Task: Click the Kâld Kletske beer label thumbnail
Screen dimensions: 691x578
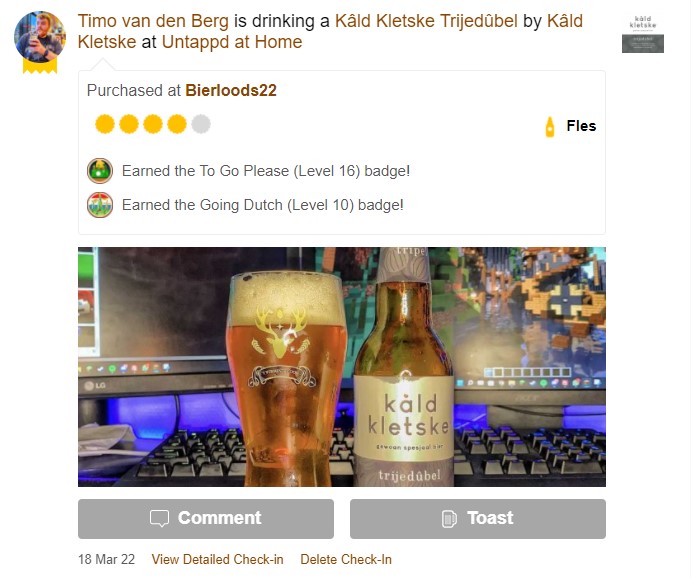Action: (643, 34)
